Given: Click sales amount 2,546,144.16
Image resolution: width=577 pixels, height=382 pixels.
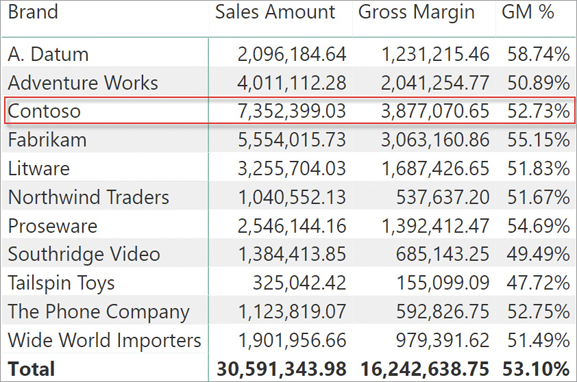Looking at the screenshot, I should click(x=292, y=226).
